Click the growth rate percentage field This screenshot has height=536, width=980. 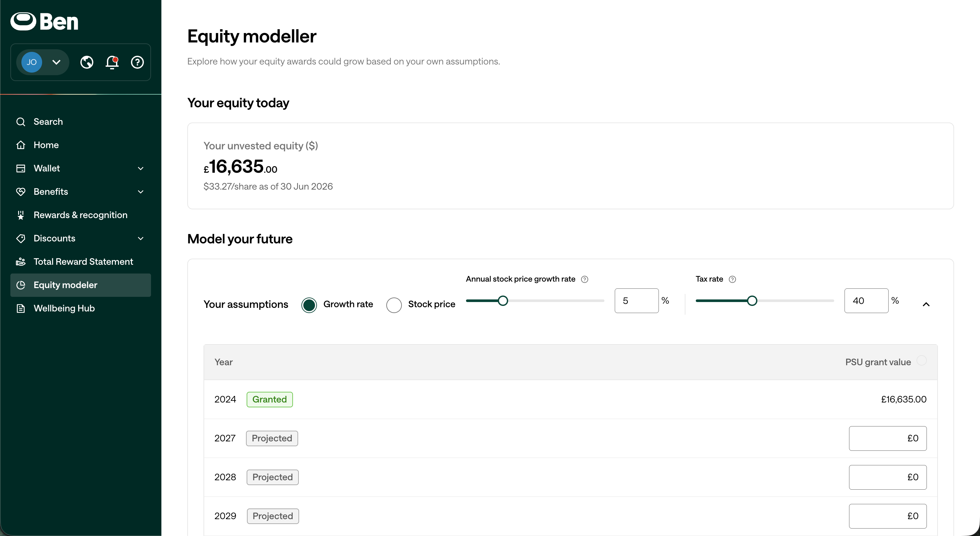click(636, 300)
